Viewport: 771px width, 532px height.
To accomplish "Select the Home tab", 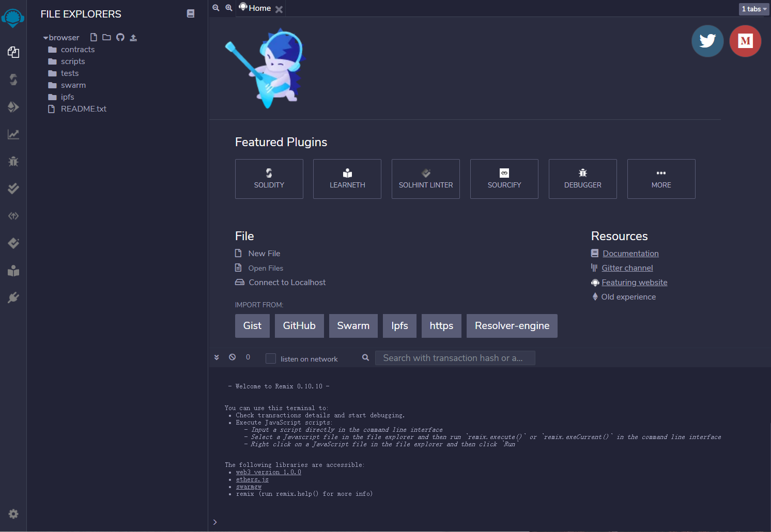I will (259, 8).
